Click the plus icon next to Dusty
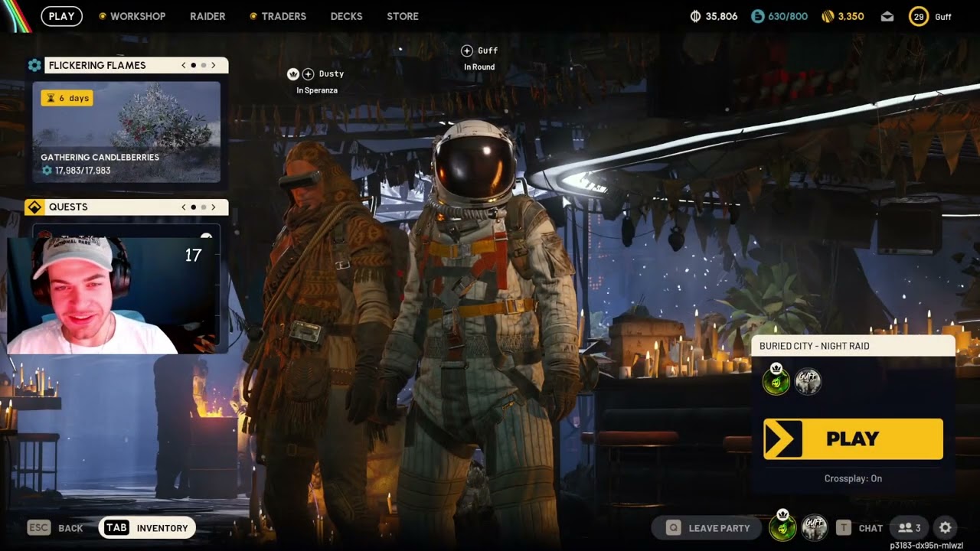Viewport: 980px width, 551px height. pyautogui.click(x=308, y=74)
